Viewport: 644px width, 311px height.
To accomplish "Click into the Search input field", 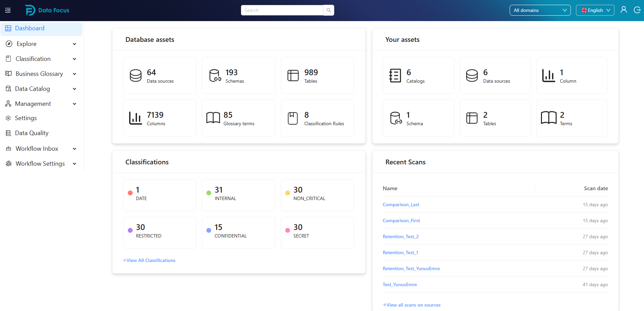I will pyautogui.click(x=282, y=10).
